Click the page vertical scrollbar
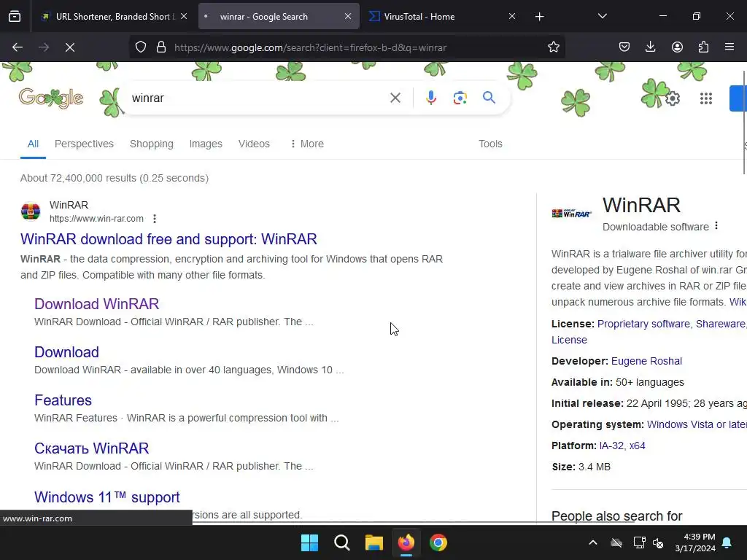 [x=745, y=122]
